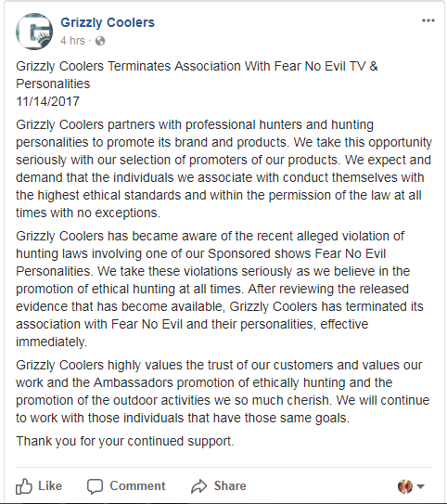Click the 'Like' text label
The image size is (447, 504).
(50, 485)
